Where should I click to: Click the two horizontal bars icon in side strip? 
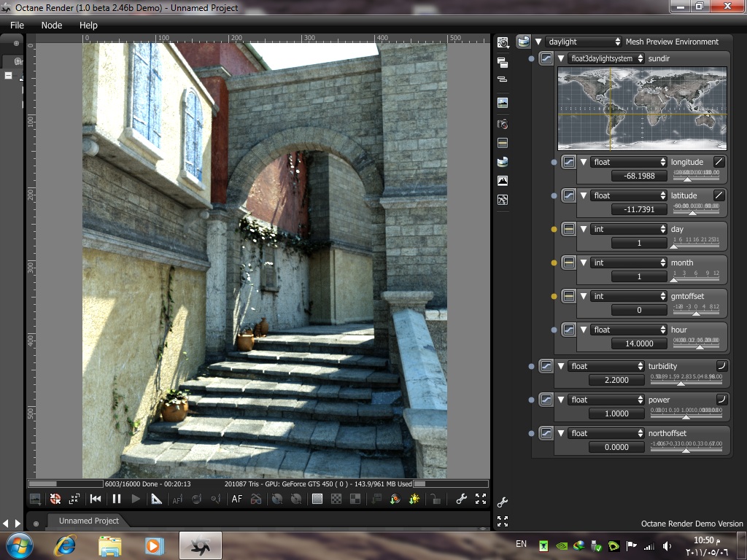coord(503,79)
